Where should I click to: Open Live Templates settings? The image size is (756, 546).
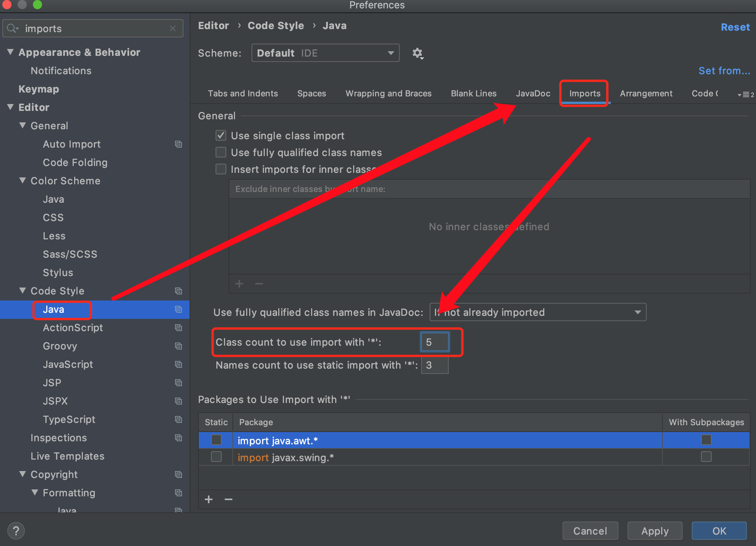67,456
